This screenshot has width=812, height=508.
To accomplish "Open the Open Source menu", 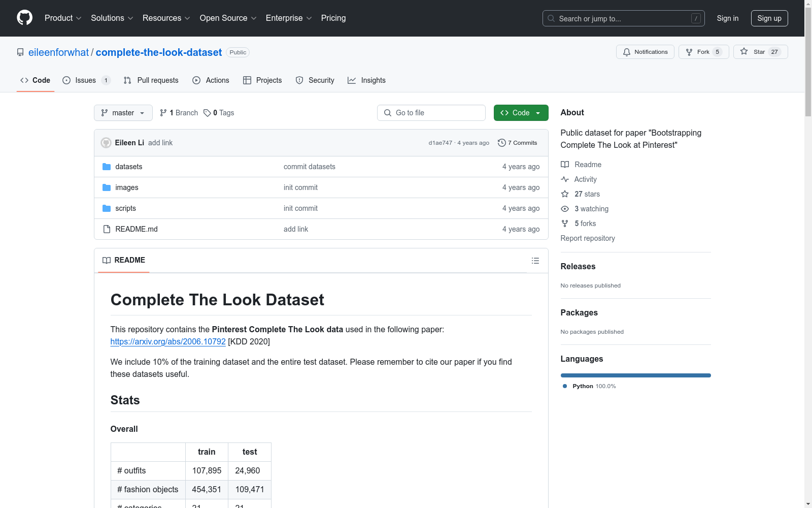I will click(228, 18).
